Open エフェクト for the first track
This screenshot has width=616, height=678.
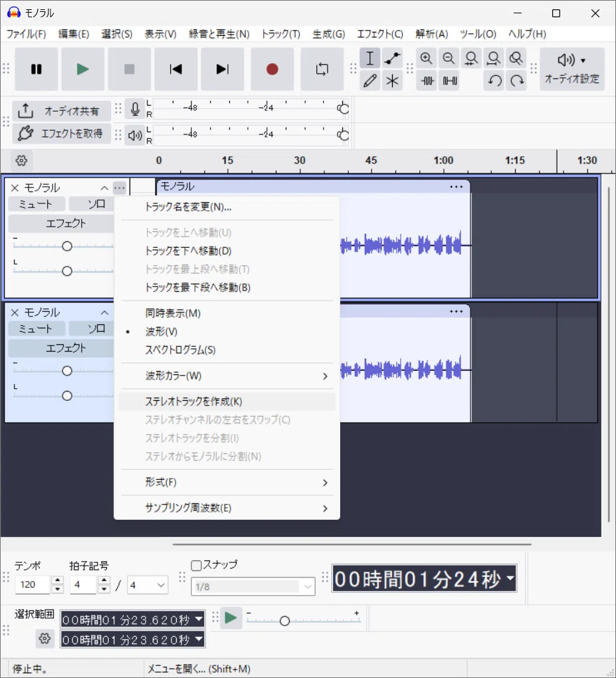click(61, 223)
